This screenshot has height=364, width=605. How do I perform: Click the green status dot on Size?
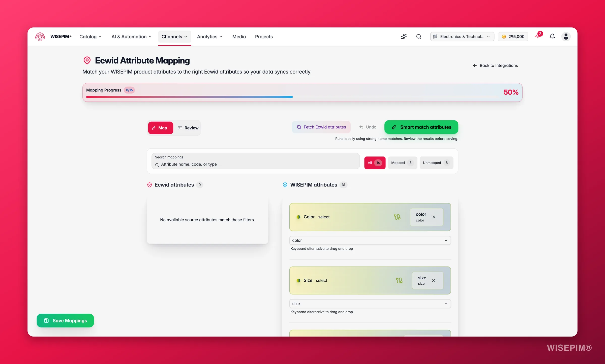tap(298, 280)
